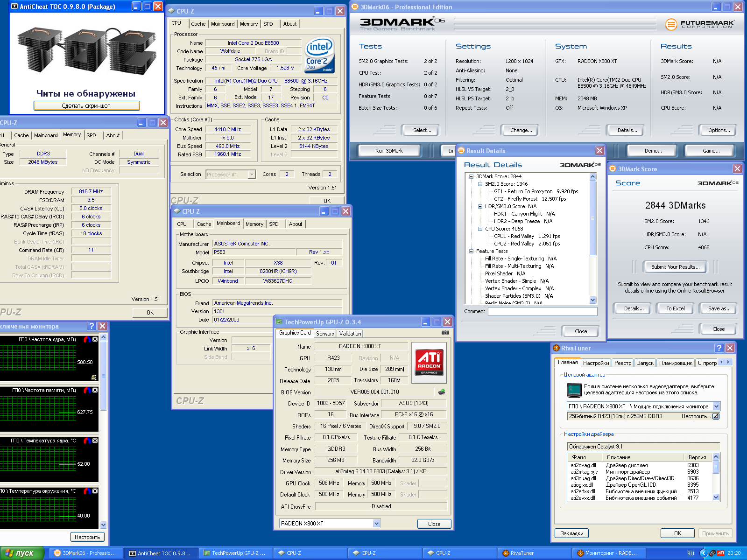Close the core temperature graph with X
This screenshot has height=560, width=747.
tap(95, 441)
